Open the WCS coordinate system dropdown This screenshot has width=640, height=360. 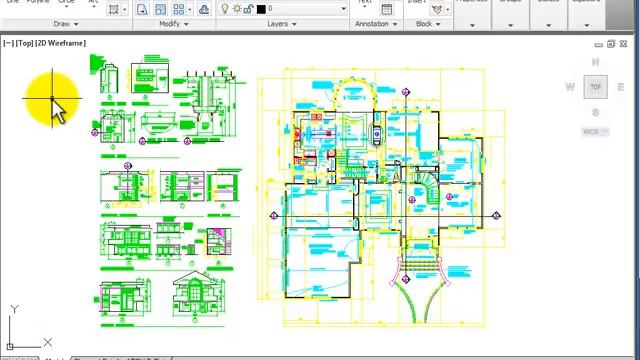tap(595, 131)
